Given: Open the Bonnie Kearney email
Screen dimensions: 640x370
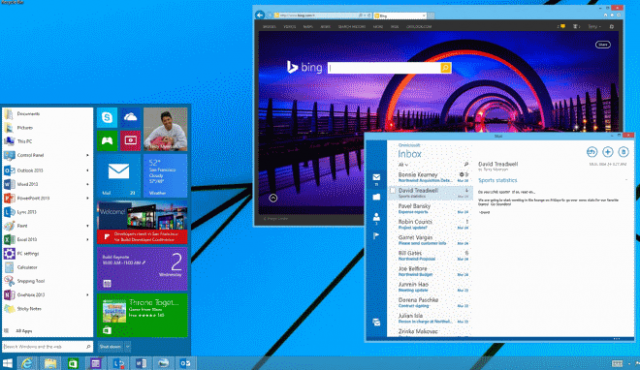Looking at the screenshot, I should coord(431,177).
